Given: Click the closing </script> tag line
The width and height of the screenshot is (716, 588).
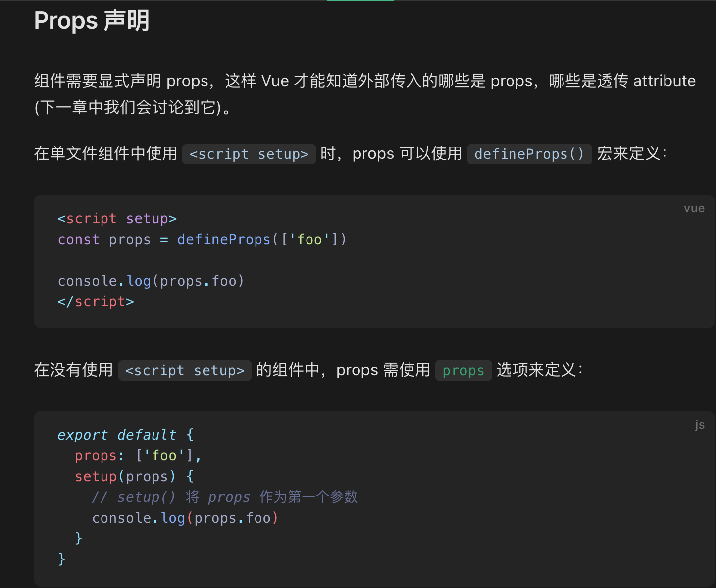Looking at the screenshot, I should coord(96,302).
